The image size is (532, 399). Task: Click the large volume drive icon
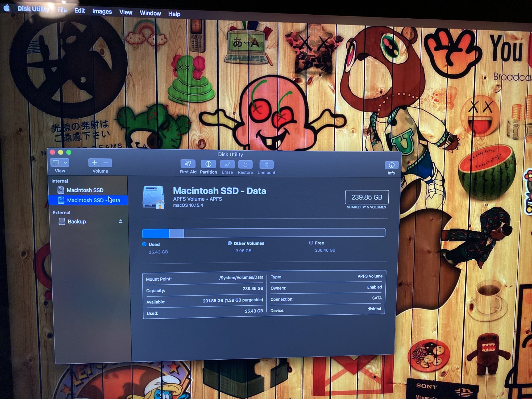click(153, 197)
